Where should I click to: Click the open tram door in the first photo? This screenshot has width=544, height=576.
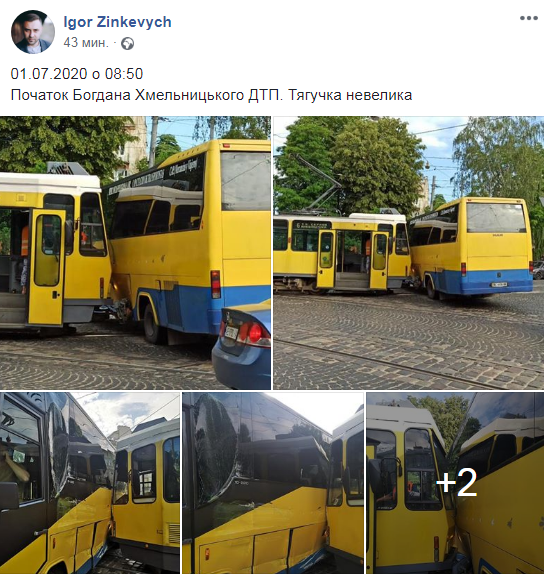click(x=46, y=266)
